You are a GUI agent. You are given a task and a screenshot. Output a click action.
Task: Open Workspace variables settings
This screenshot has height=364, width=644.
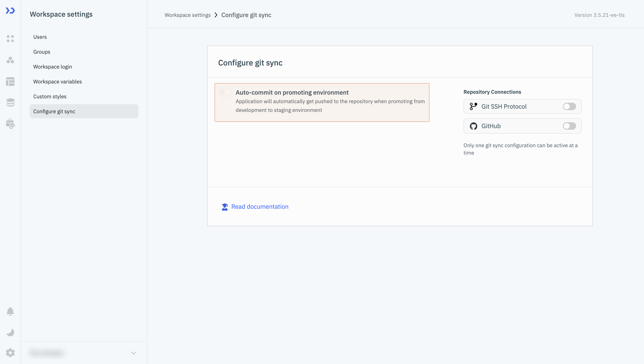(x=57, y=81)
